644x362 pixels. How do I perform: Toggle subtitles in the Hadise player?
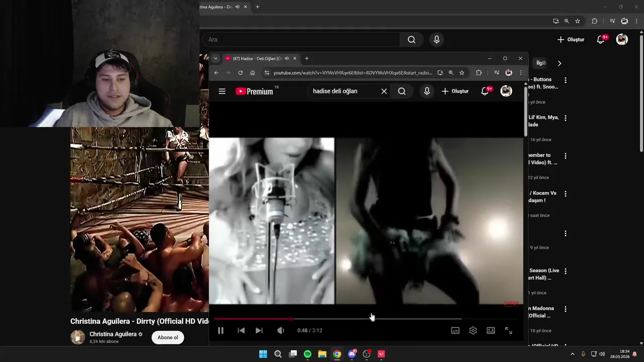(455, 330)
